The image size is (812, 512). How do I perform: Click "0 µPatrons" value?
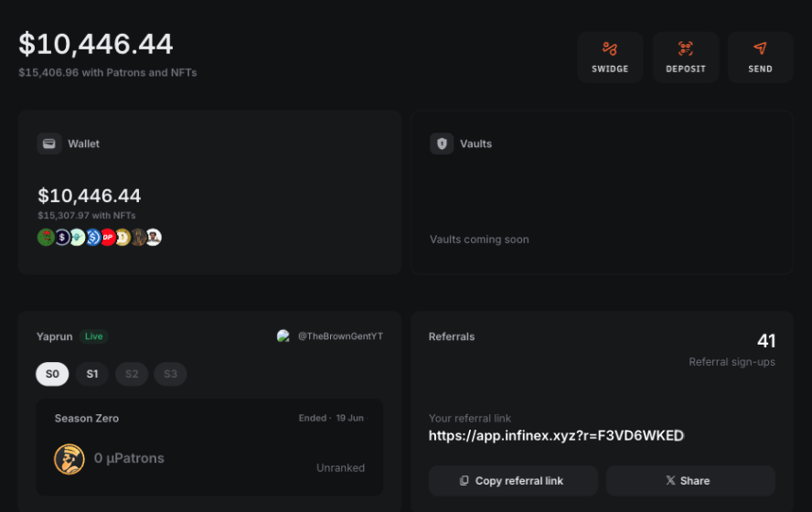(x=129, y=458)
